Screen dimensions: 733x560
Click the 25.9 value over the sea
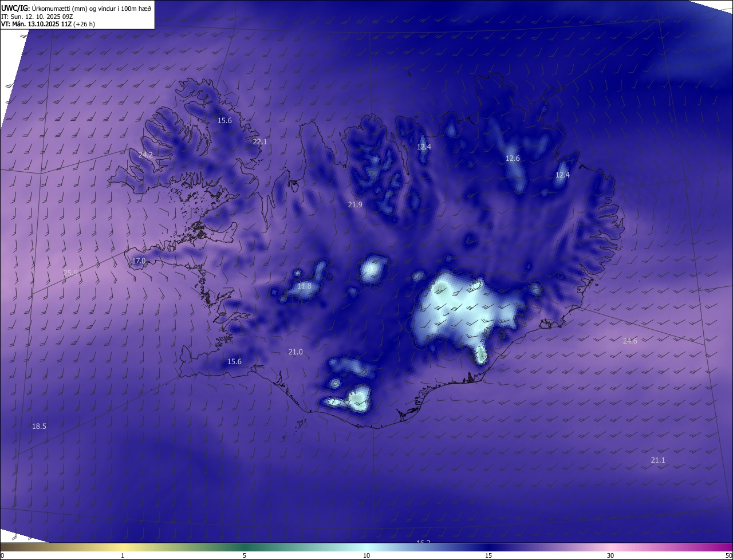tap(70, 273)
